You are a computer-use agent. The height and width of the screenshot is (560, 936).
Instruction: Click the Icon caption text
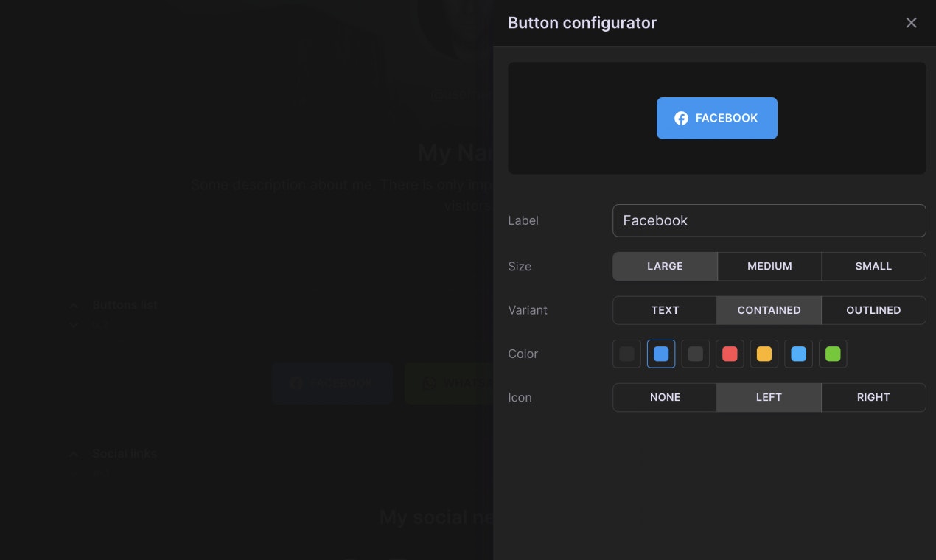(520, 397)
